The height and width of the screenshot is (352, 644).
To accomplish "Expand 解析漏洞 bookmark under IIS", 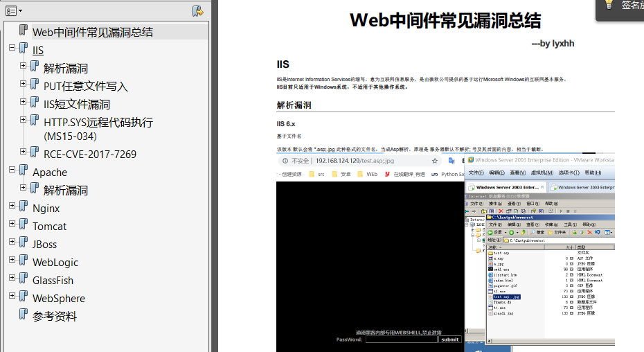I will (24, 66).
